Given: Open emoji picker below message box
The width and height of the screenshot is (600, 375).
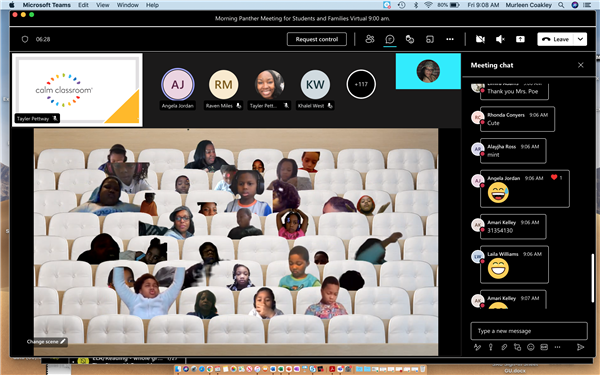Looking at the screenshot, I should point(531,347).
